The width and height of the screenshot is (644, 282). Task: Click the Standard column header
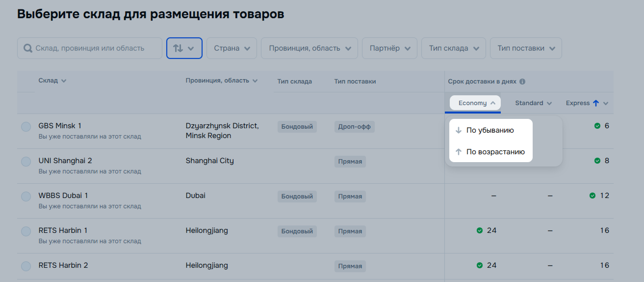[533, 103]
